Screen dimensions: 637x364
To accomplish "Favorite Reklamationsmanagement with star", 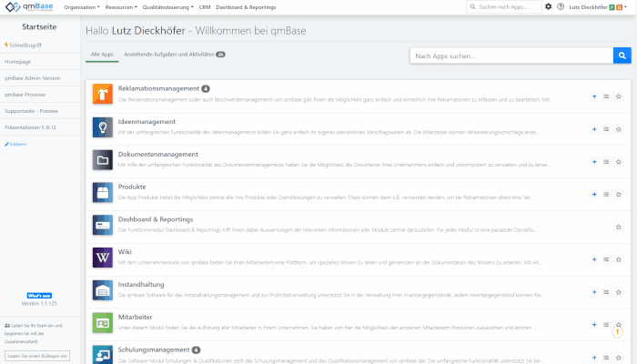I will (x=618, y=96).
